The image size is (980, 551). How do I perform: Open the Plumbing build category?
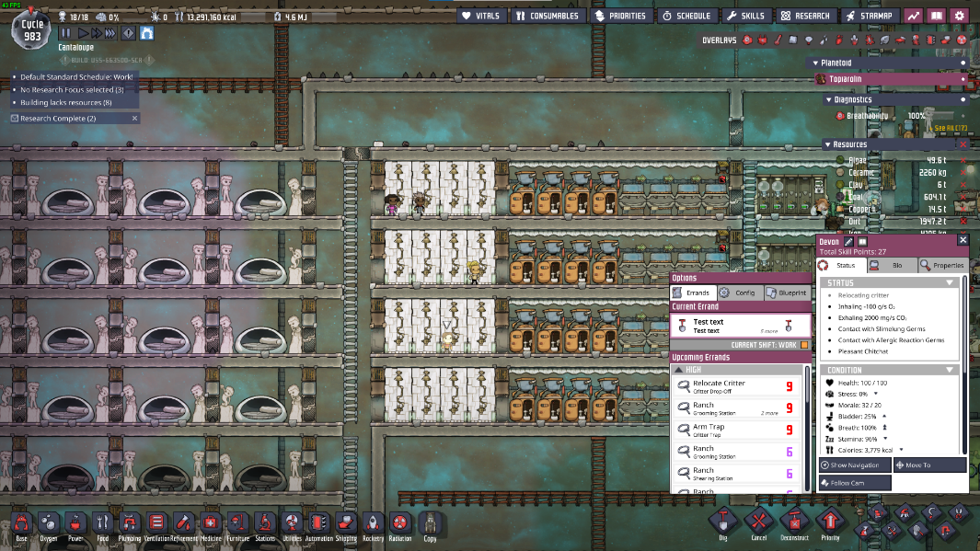tap(130, 522)
